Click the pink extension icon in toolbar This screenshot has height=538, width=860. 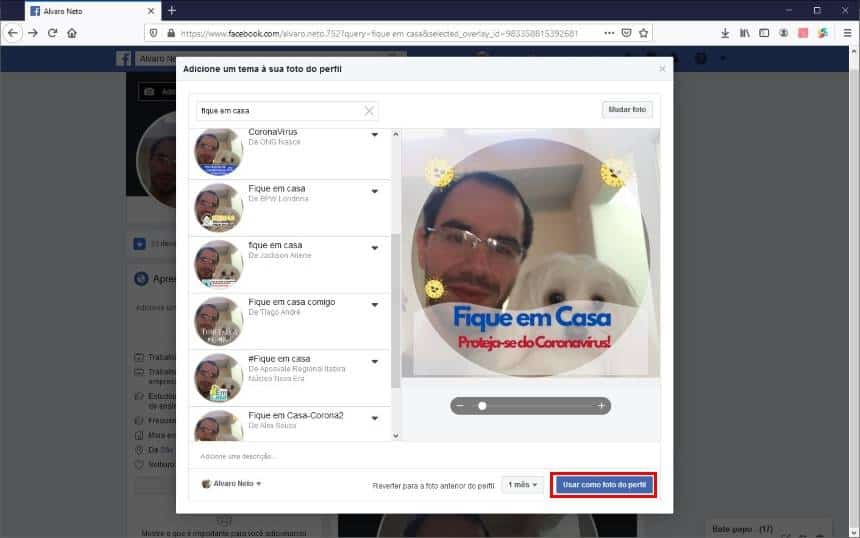coord(803,33)
